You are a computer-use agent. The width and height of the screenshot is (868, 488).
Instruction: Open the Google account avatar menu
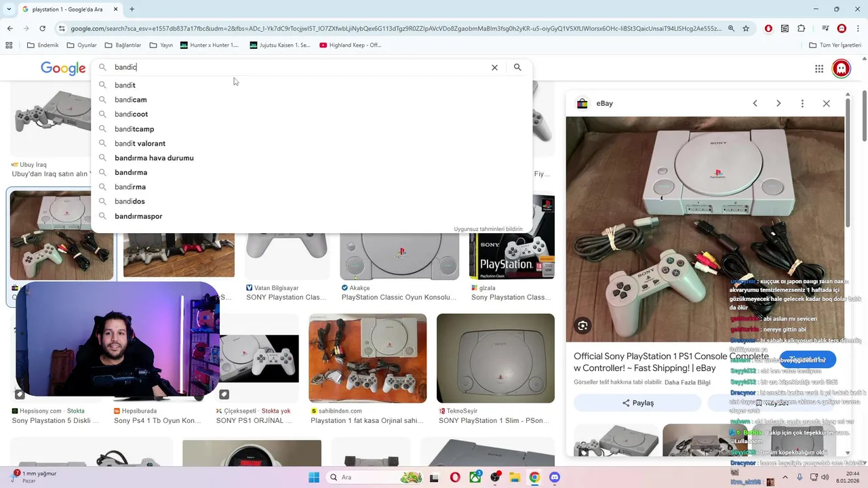point(842,68)
